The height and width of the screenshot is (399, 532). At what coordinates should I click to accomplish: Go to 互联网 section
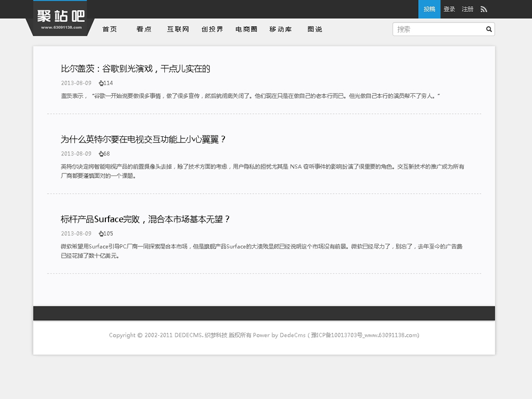(178, 29)
